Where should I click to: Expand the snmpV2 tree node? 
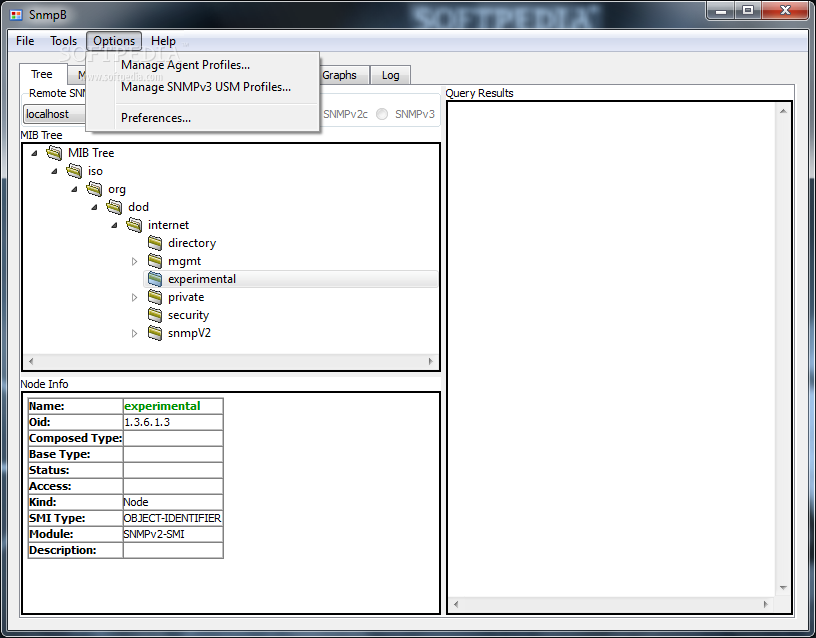click(x=134, y=333)
